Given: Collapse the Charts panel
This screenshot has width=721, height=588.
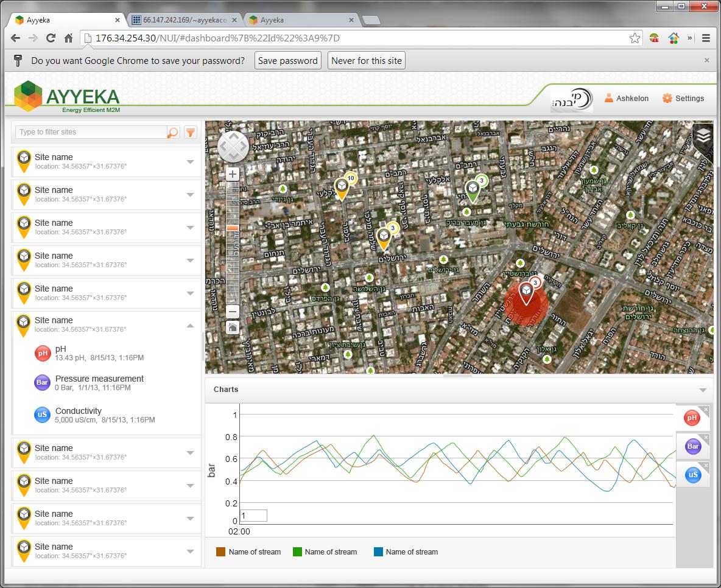Looking at the screenshot, I should pyautogui.click(x=703, y=390).
